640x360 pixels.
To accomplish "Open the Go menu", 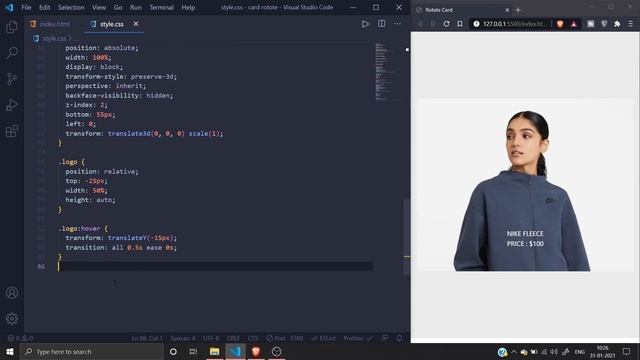I will [x=118, y=7].
